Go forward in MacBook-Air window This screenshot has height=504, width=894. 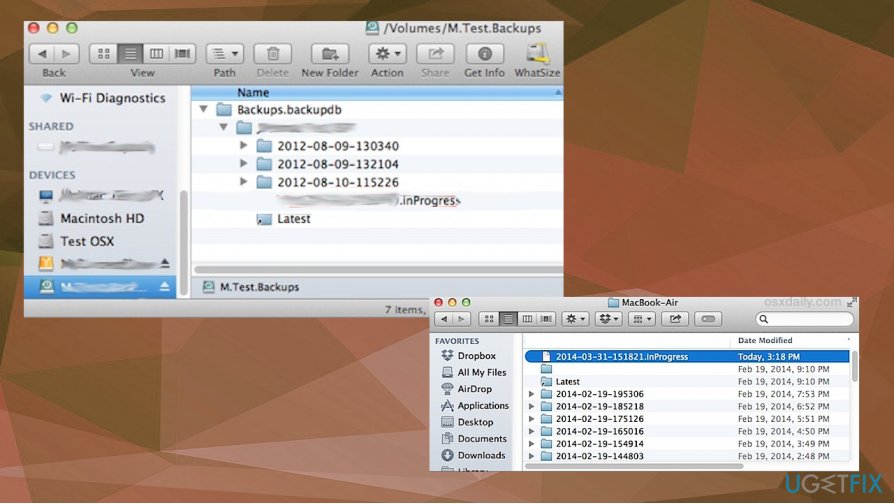[461, 319]
